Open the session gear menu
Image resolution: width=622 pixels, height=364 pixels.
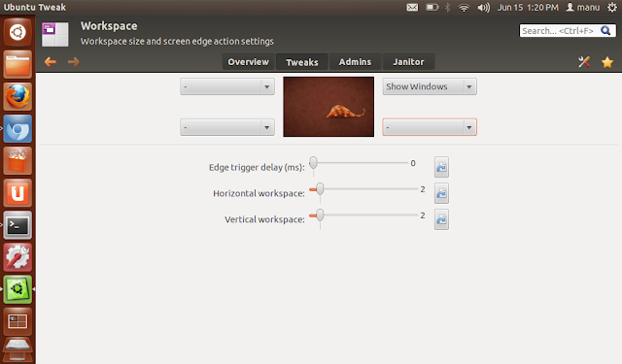(612, 7)
